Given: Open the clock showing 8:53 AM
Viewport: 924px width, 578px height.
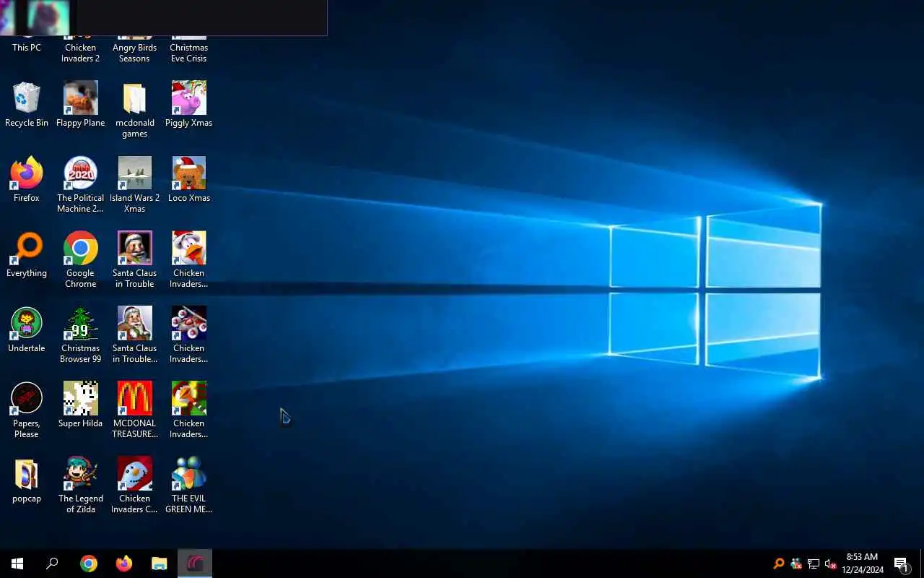Looking at the screenshot, I should (x=862, y=564).
